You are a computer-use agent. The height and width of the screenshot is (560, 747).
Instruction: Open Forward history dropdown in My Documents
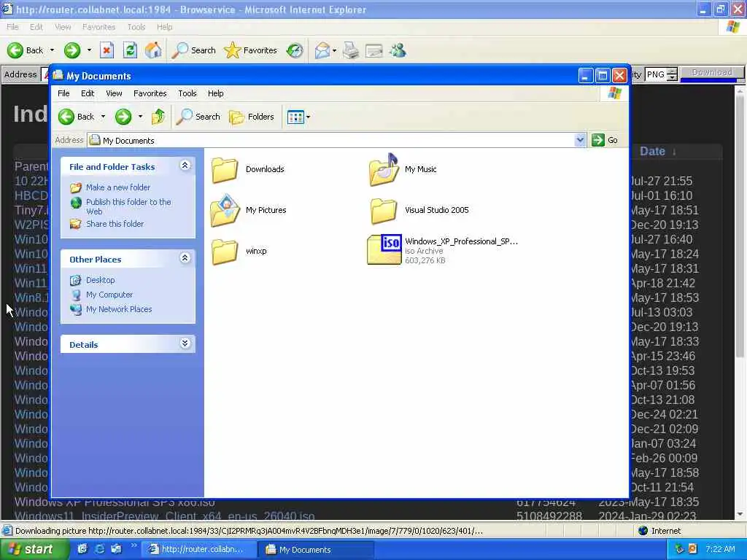pyautogui.click(x=140, y=117)
